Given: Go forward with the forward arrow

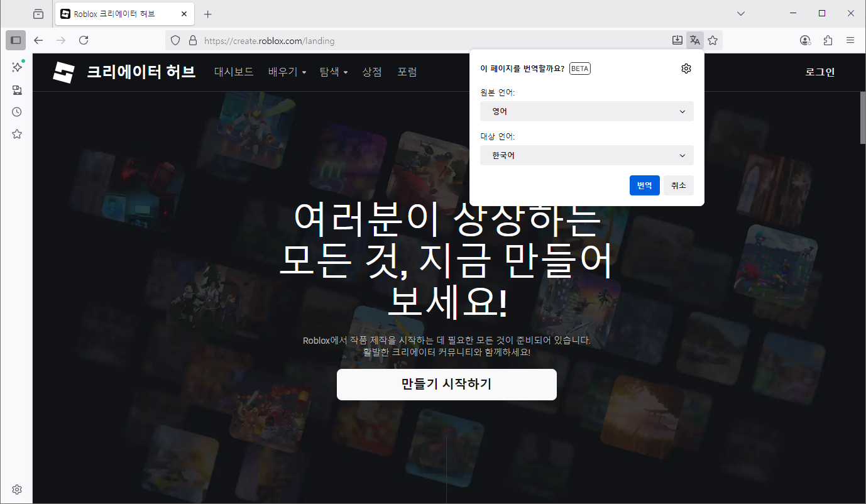Looking at the screenshot, I should [x=61, y=40].
